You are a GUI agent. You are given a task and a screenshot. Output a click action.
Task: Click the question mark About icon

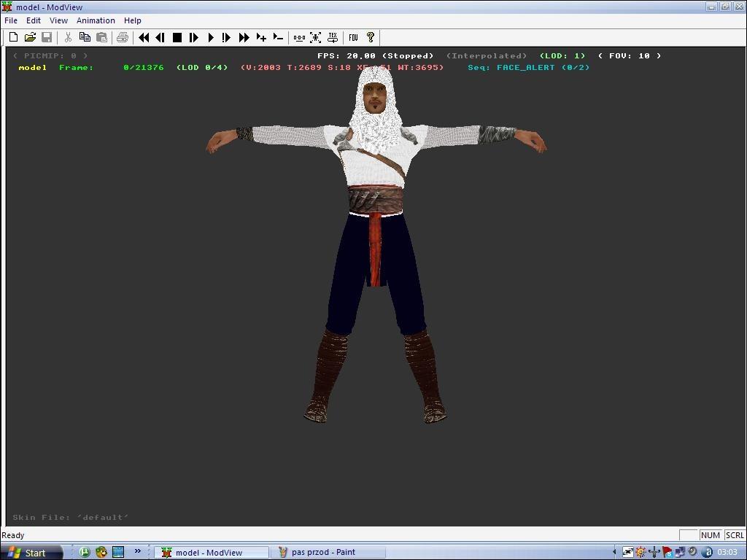coord(370,37)
